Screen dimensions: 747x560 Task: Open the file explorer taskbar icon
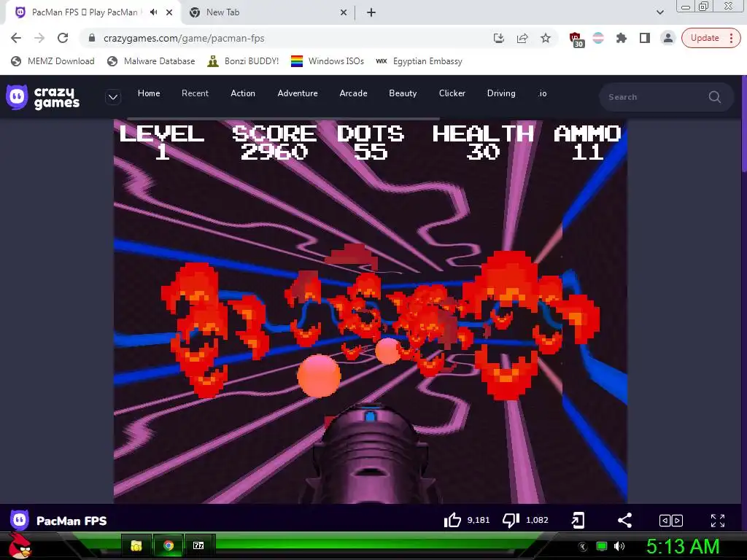coord(136,545)
